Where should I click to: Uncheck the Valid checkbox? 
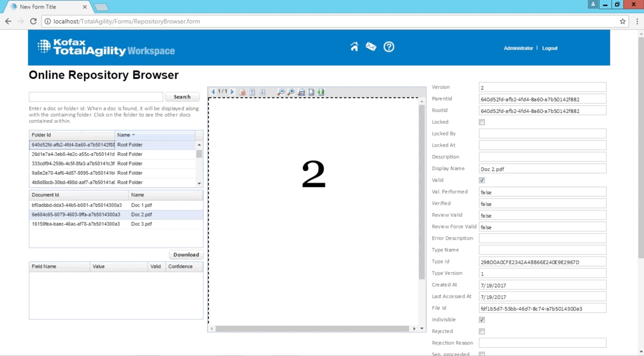[x=482, y=180]
